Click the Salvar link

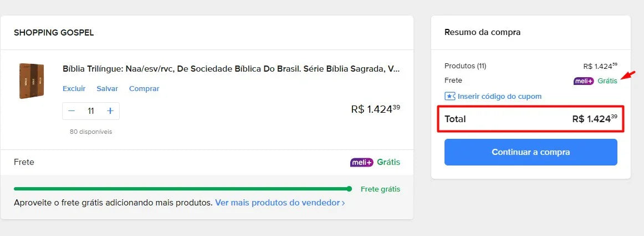click(x=107, y=88)
